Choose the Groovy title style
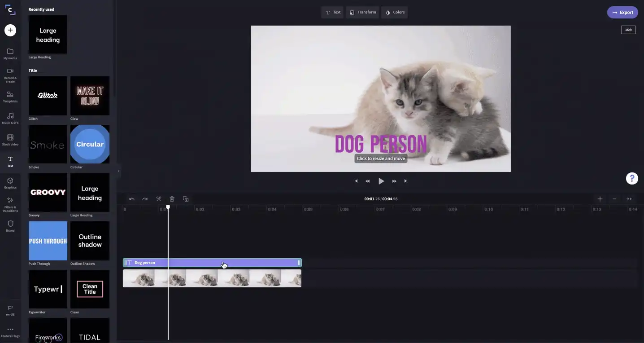Screen dimensions: 644x343 48,192
